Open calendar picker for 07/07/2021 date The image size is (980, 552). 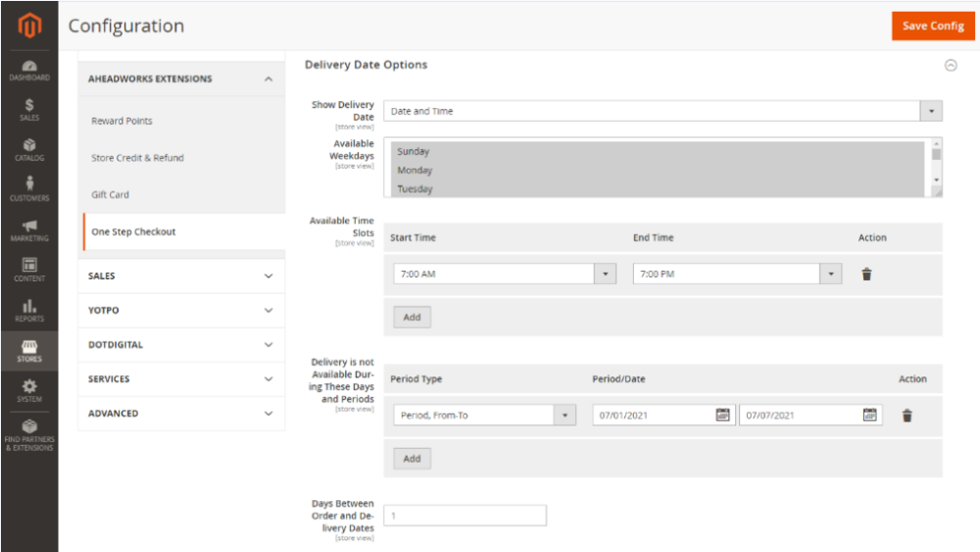869,415
